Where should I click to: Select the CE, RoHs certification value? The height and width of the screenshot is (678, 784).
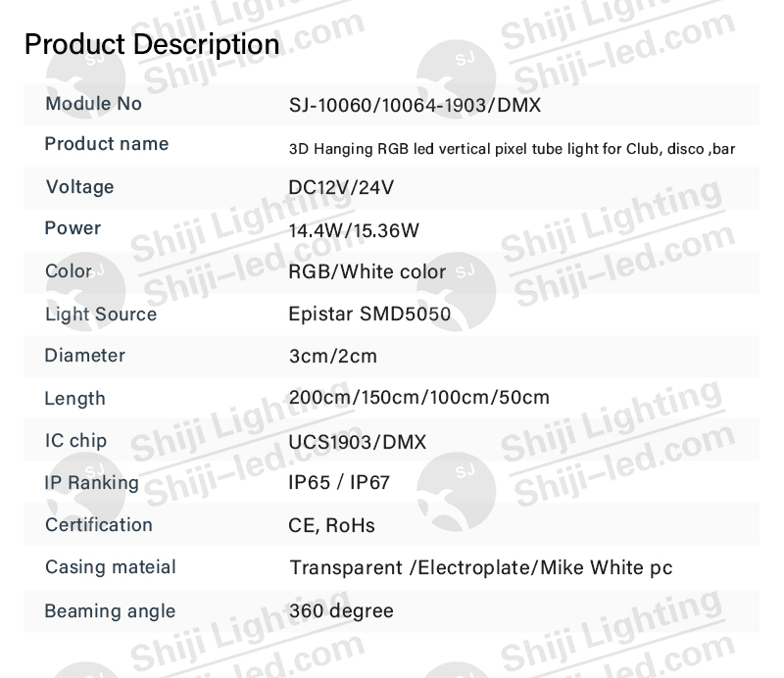pos(331,525)
